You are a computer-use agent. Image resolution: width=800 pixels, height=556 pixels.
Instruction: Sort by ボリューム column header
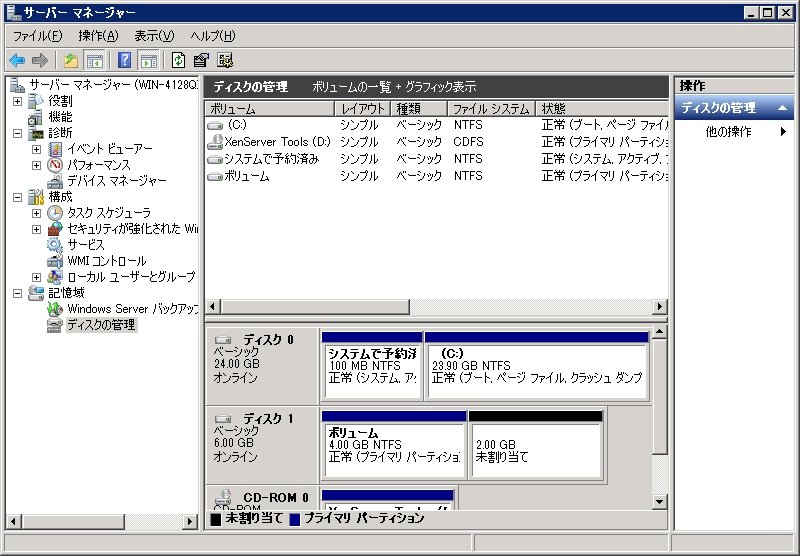(x=270, y=109)
